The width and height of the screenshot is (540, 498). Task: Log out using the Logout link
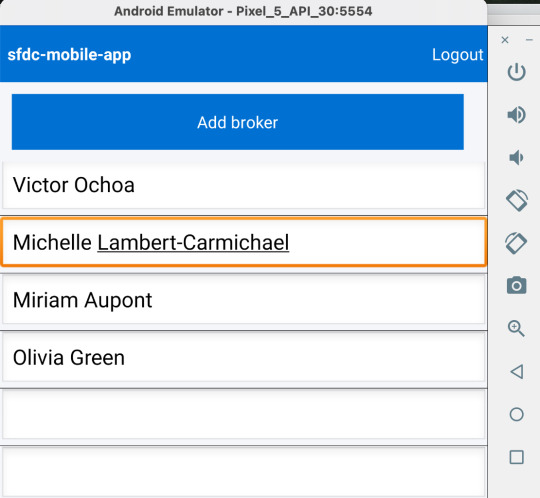(457, 54)
